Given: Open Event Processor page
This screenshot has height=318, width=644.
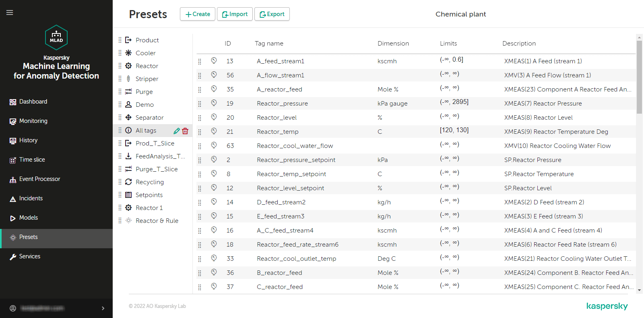Looking at the screenshot, I should tap(56, 179).
